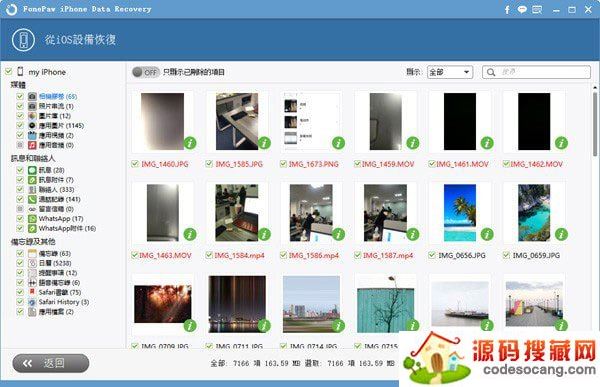Select the IMG_0711 night city skyline thumbnail
This screenshot has width=600, height=387.
(x=237, y=304)
